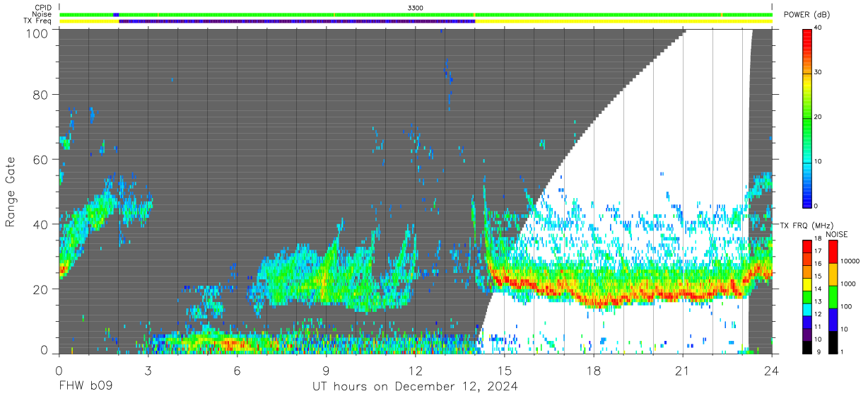Screen dimensions: 868x401
Task: Select the 'POWER (dB)' legend title
Action: (807, 15)
